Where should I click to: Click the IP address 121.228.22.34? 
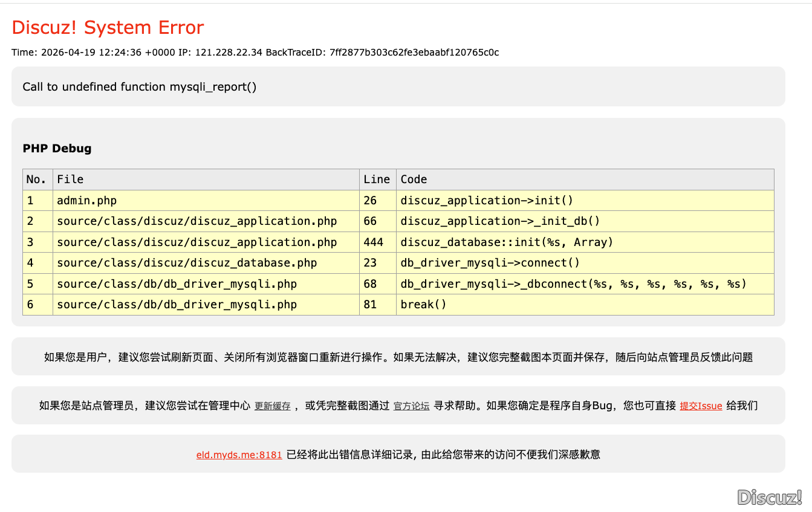tap(228, 53)
